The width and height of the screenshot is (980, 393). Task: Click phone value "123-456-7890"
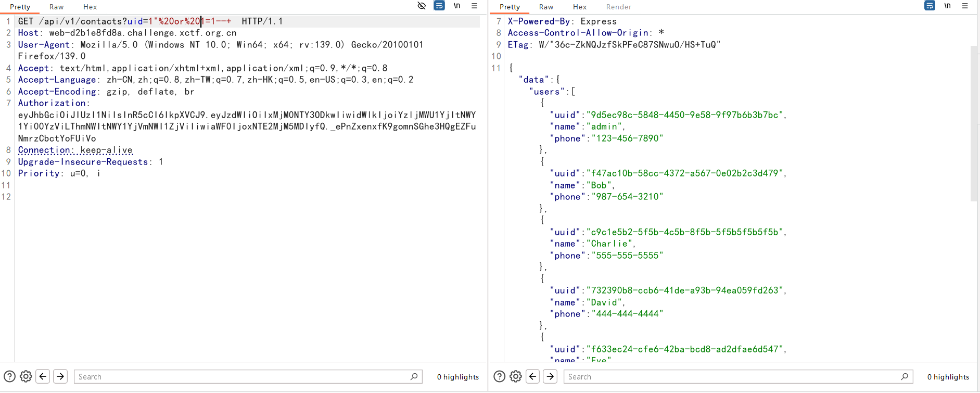(625, 138)
